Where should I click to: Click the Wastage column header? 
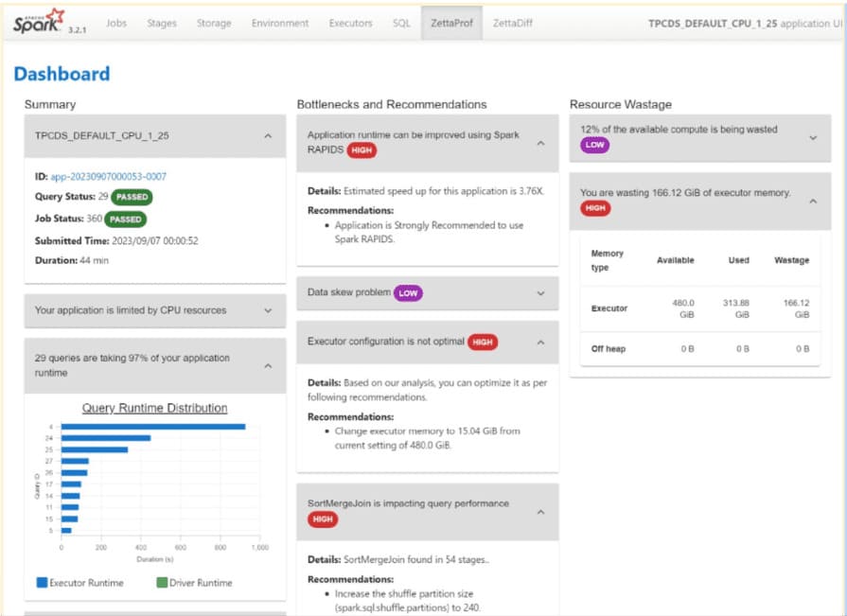pyautogui.click(x=791, y=260)
